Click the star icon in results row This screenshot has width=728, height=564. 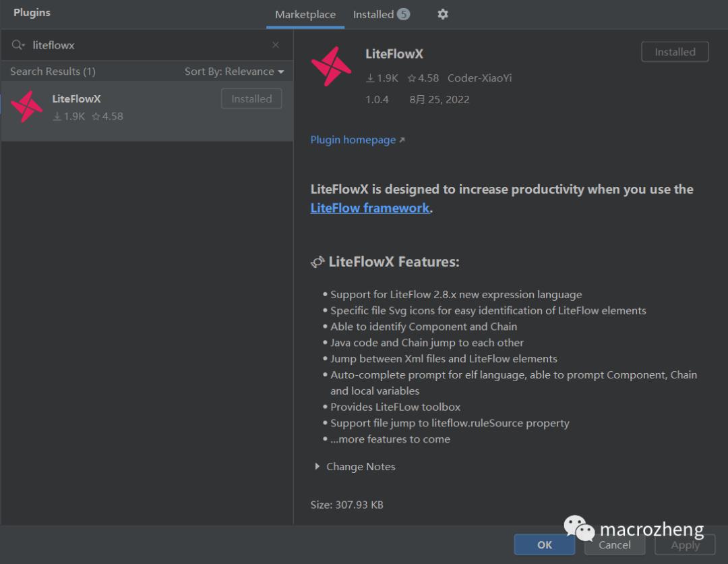[96, 117]
